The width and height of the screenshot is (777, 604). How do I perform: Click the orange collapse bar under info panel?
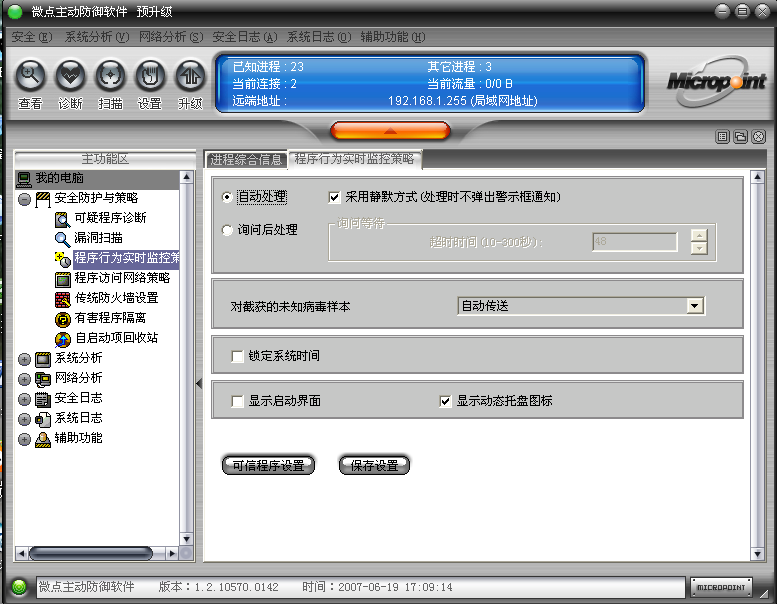(389, 131)
